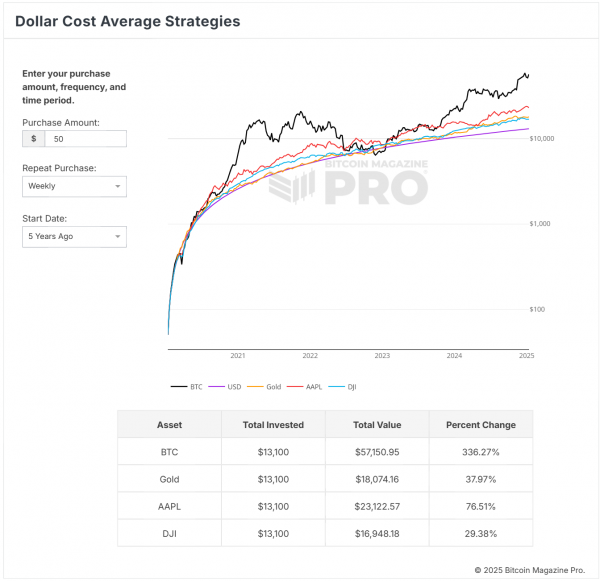Hide AAPL line via legend entry
The height and width of the screenshot is (581, 600).
point(304,387)
